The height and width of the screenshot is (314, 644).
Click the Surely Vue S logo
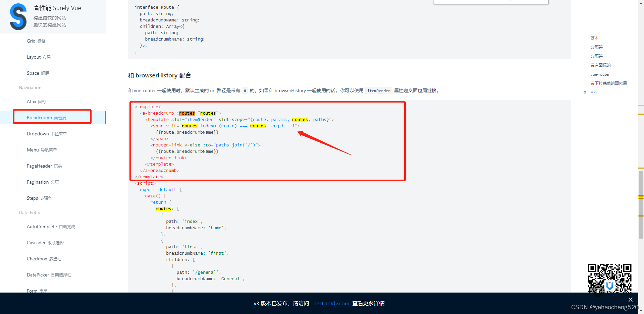click(x=18, y=17)
